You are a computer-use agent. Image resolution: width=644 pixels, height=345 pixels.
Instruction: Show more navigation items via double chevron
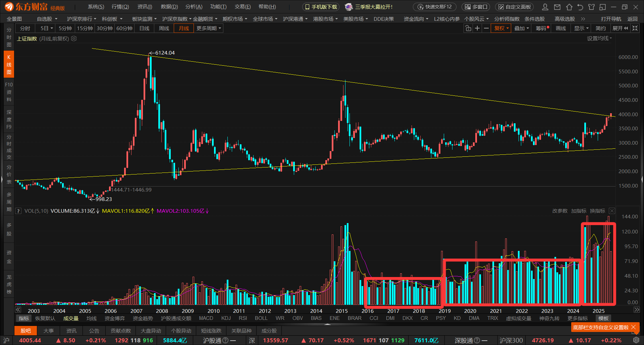(x=583, y=19)
